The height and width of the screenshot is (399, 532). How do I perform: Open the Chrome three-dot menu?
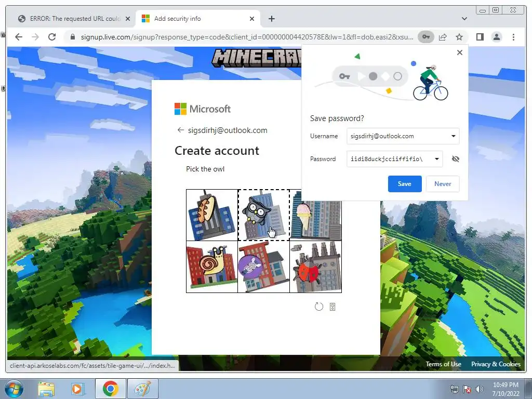point(513,37)
